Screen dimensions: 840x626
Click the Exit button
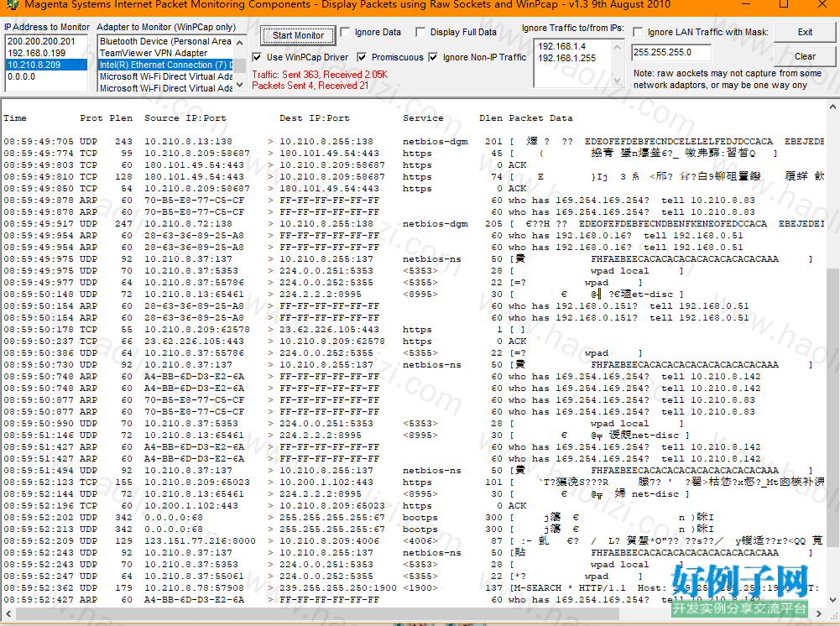coord(805,32)
